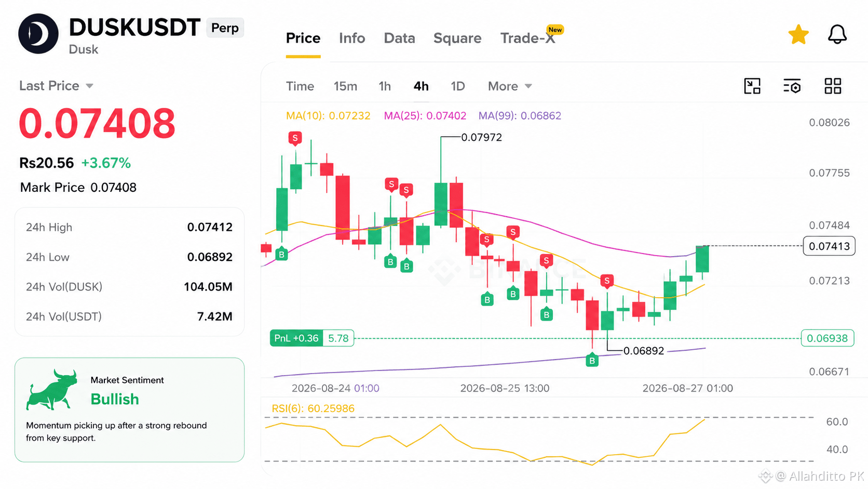Open the grid layout icon
868x489 pixels.
tap(833, 86)
